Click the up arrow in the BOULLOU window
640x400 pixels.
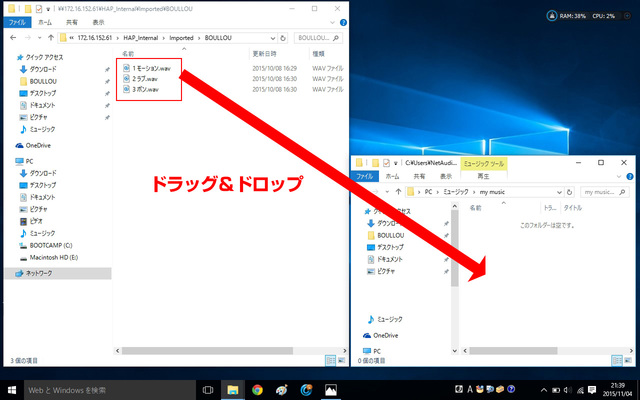(x=54, y=37)
